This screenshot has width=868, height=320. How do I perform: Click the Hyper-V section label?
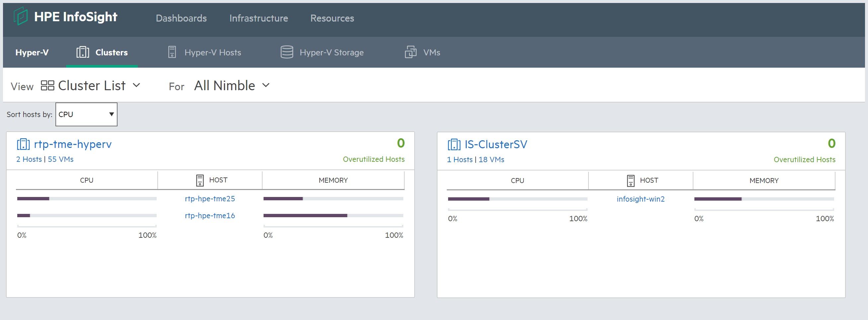[32, 52]
